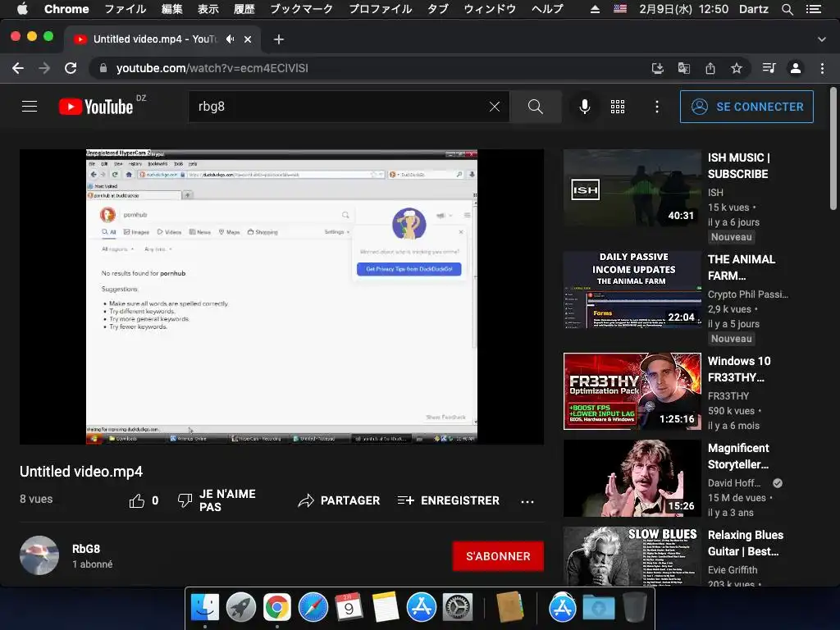Run search with the magnifier button
This screenshot has height=630, width=840.
coord(535,107)
